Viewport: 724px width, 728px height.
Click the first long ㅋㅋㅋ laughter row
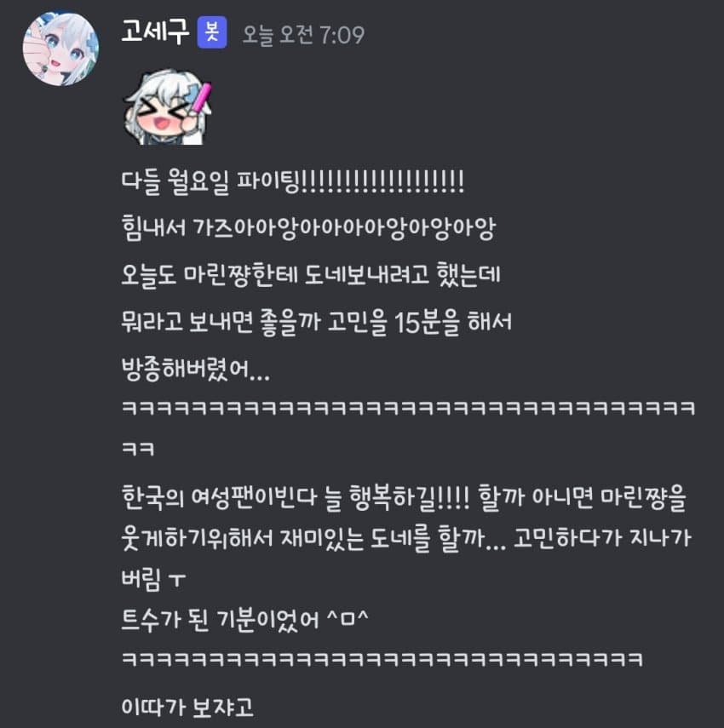coord(408,408)
